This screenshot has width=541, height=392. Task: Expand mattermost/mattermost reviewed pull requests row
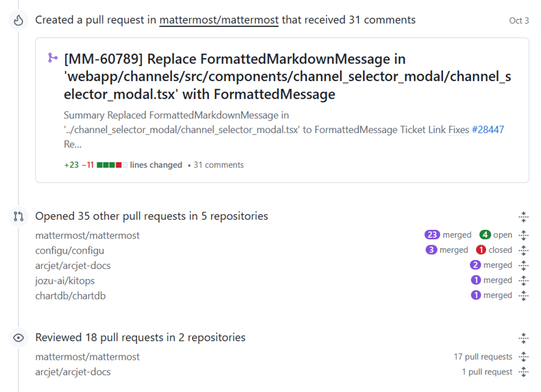pos(523,357)
